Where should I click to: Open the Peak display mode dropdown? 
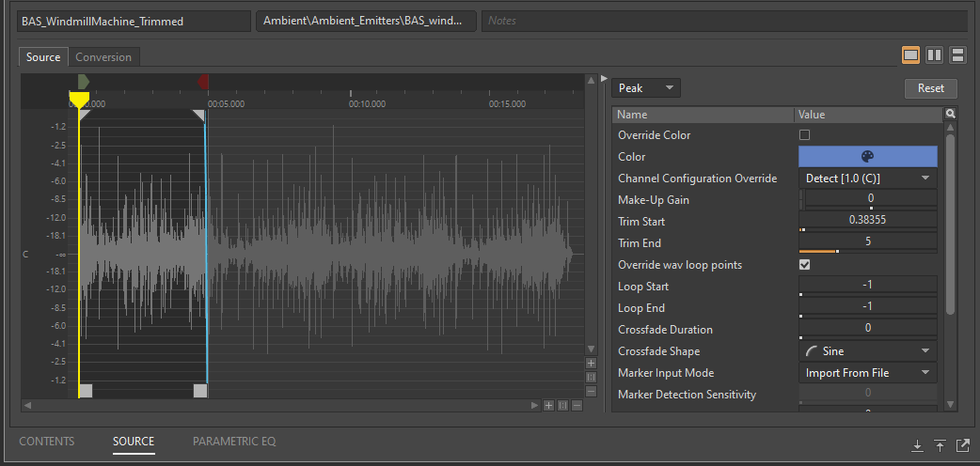pyautogui.click(x=646, y=88)
